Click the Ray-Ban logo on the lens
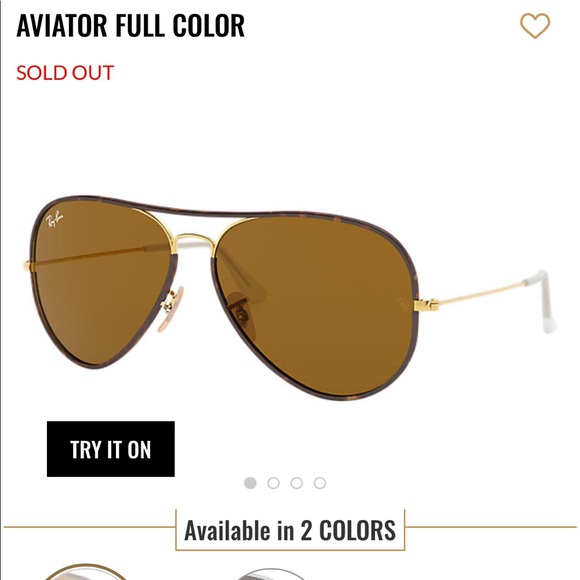This screenshot has width=580, height=580. tap(54, 219)
